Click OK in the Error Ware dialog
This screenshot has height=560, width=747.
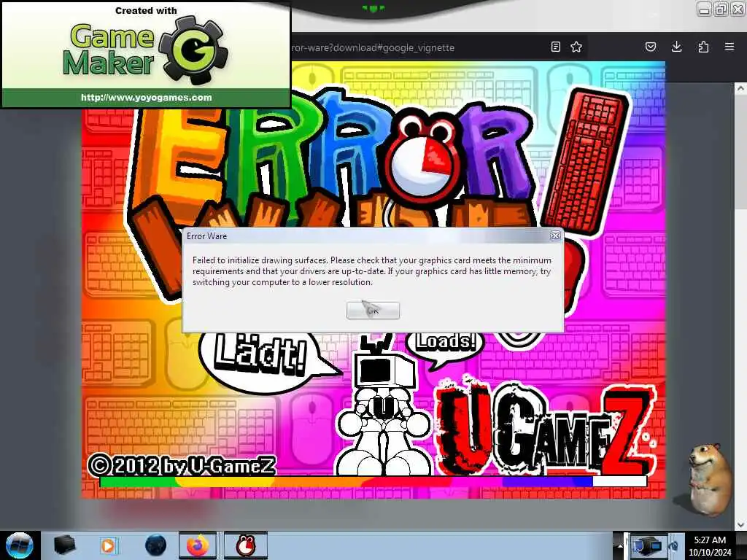click(x=373, y=311)
